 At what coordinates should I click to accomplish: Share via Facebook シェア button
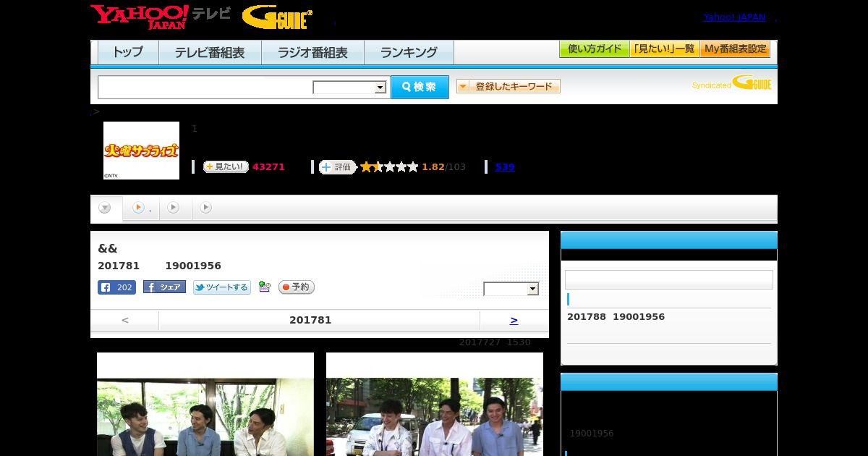(164, 287)
